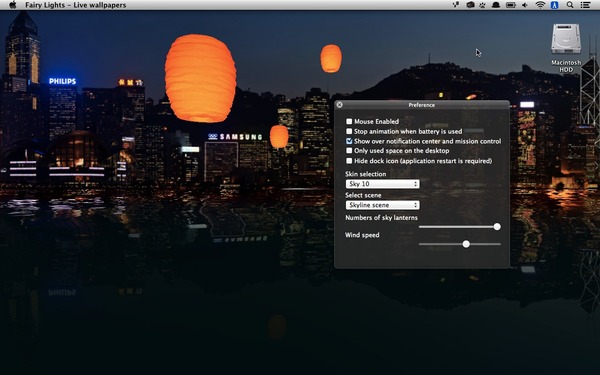
Task: Close the Preference window
Action: 339,104
